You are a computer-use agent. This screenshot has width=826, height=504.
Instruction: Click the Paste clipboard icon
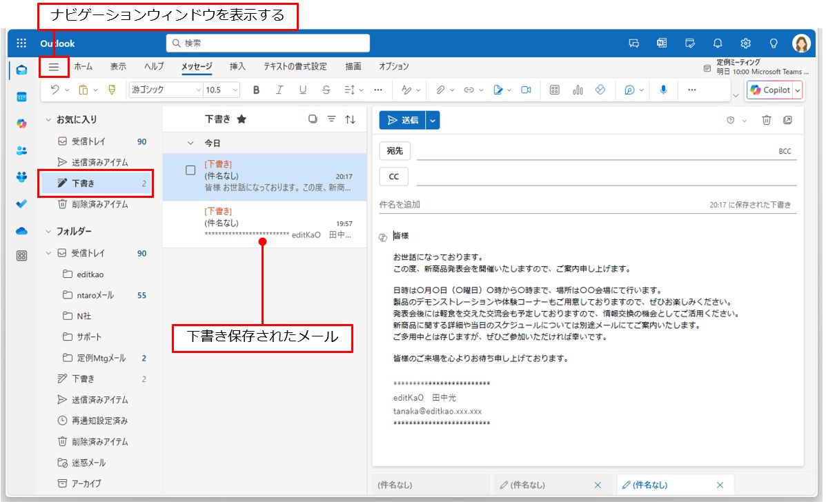[x=83, y=90]
